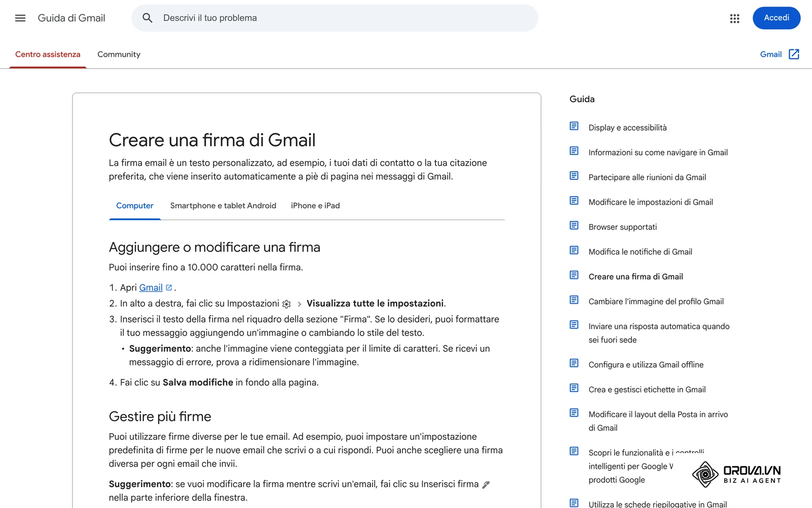The width and height of the screenshot is (812, 508).
Task: Switch to the Community tab
Action: (x=119, y=54)
